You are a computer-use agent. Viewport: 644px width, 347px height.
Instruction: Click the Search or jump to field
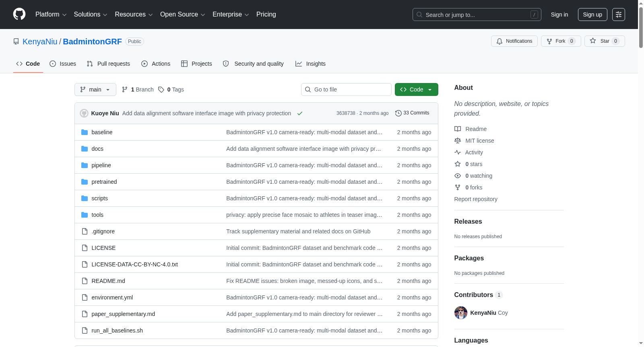[477, 15]
